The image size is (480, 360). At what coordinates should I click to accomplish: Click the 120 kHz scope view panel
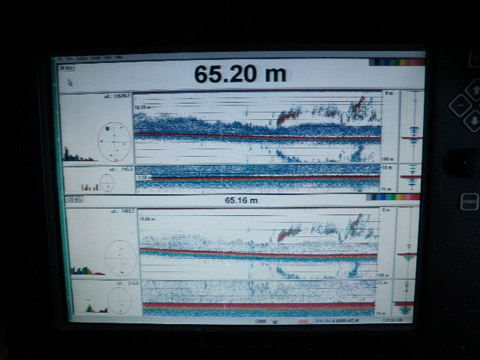pyautogui.click(x=406, y=244)
